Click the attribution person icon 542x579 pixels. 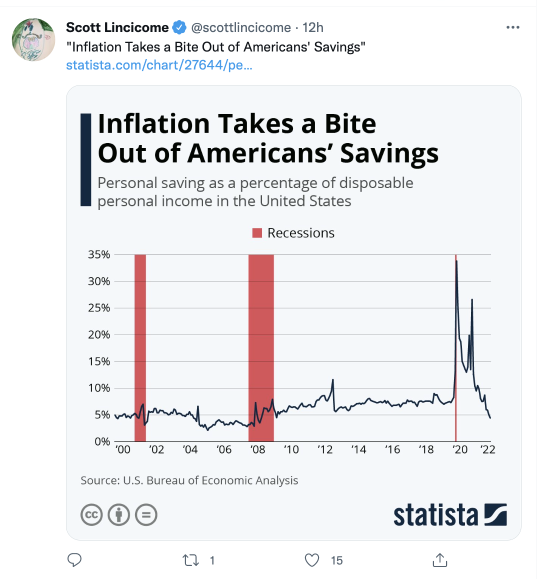click(x=119, y=514)
